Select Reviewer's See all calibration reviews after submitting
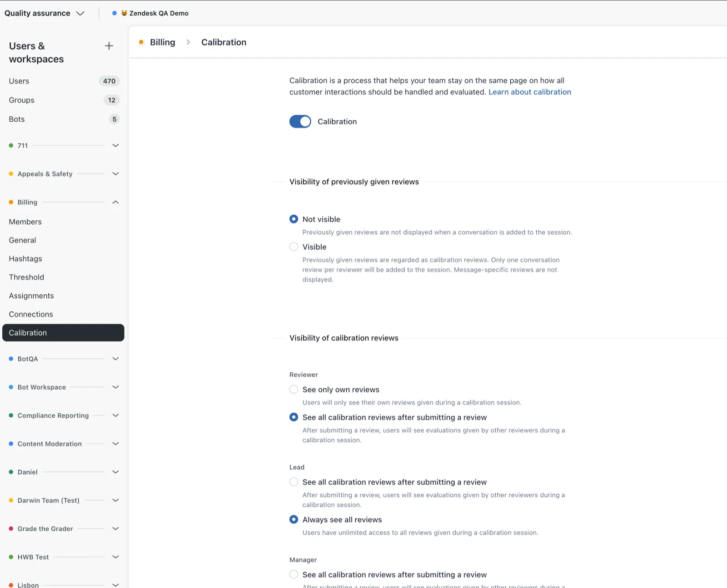 tap(294, 417)
